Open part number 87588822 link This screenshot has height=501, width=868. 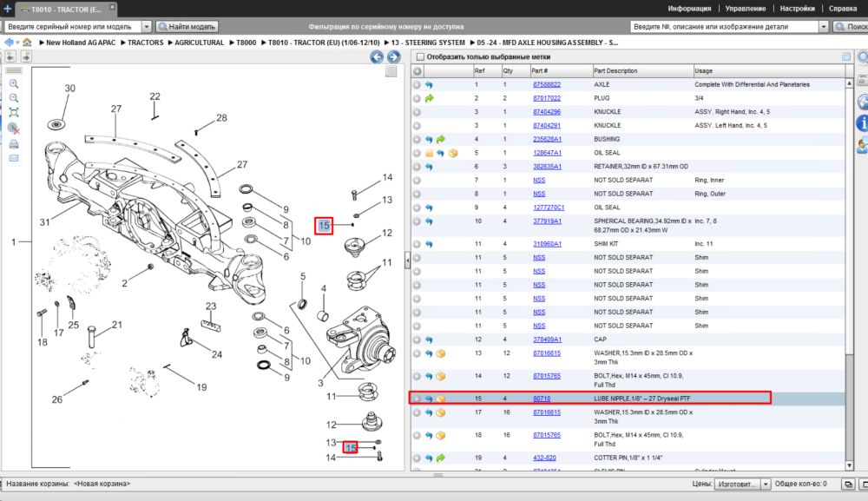547,85
